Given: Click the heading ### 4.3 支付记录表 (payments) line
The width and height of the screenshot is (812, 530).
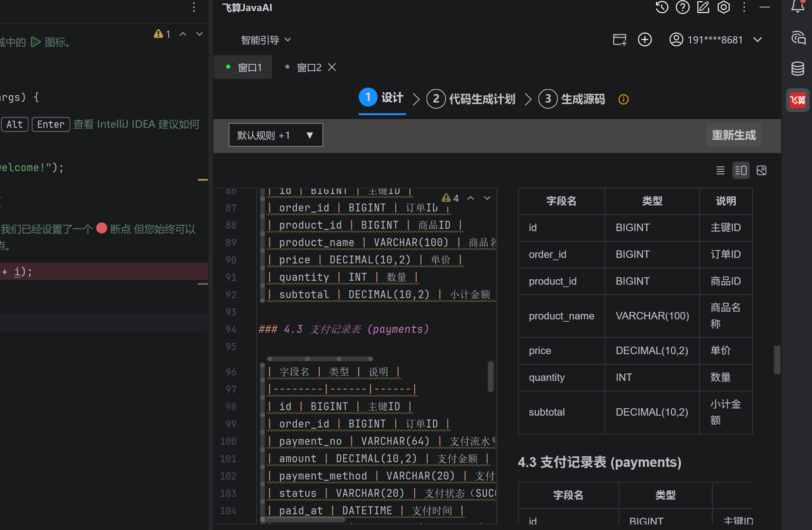Looking at the screenshot, I should pyautogui.click(x=344, y=329).
